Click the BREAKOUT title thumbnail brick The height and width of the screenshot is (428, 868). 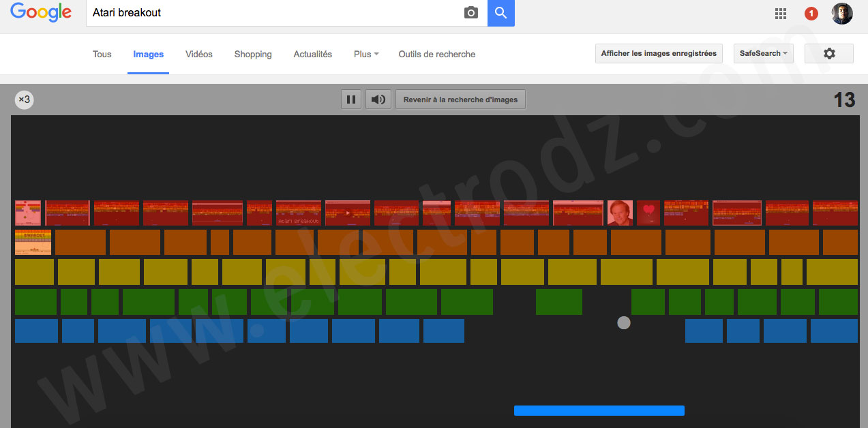pyautogui.click(x=33, y=242)
